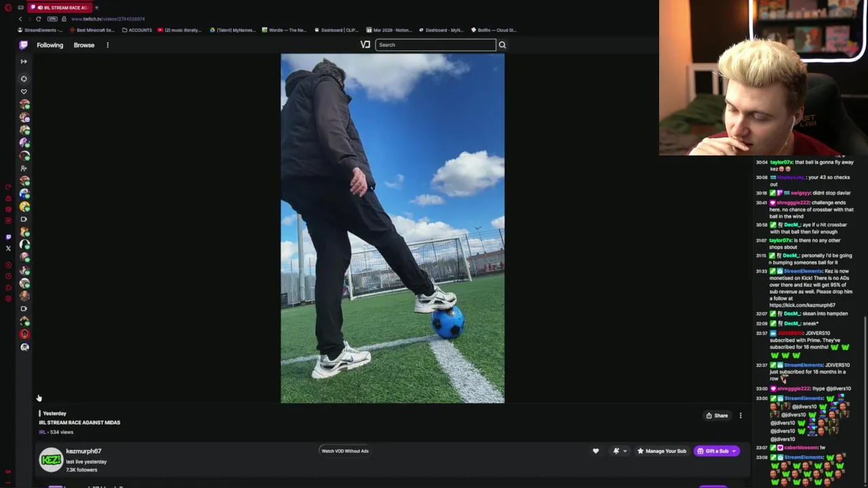Open the kick.com/kezmurph67 link in chat
This screenshot has width=868, height=488.
click(802, 305)
